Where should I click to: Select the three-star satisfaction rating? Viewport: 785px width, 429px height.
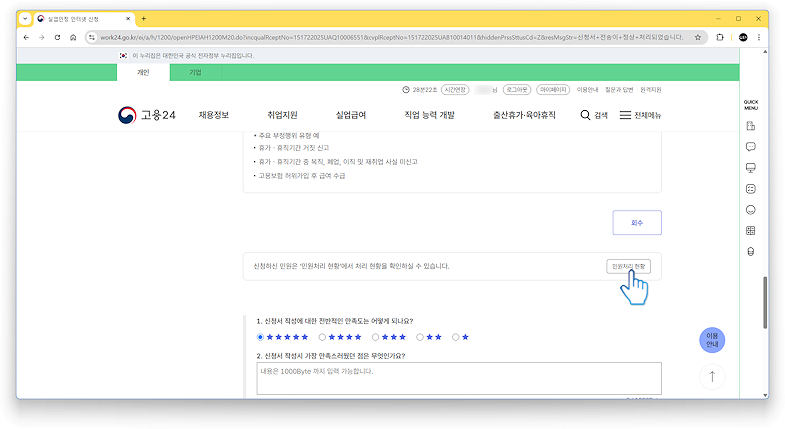(x=375, y=337)
